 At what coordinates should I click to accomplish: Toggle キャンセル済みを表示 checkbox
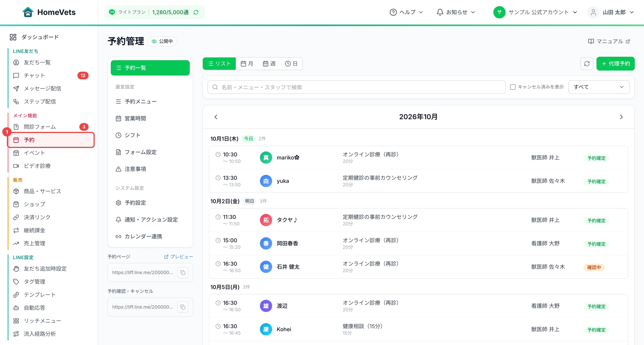tap(513, 87)
